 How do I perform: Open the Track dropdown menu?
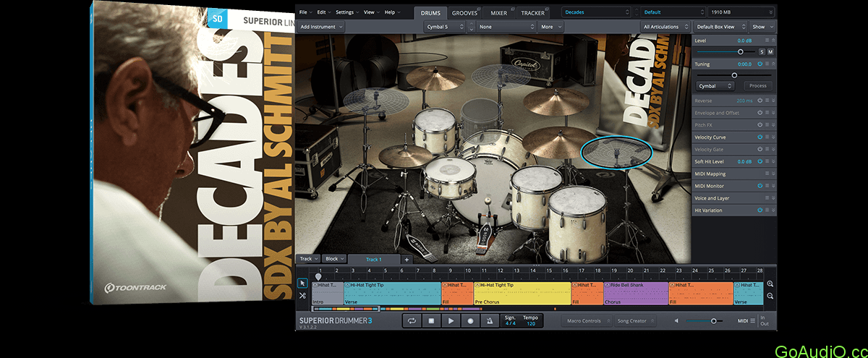point(308,258)
